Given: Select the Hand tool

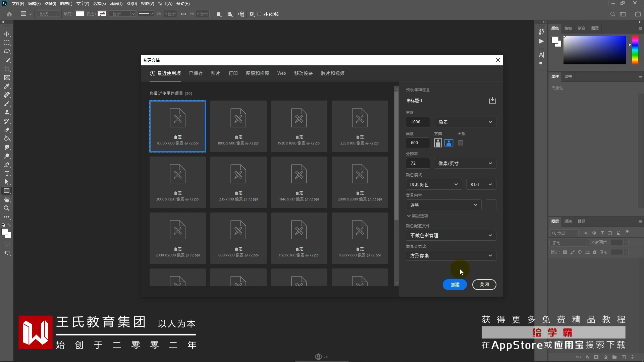Looking at the screenshot, I should (x=7, y=200).
